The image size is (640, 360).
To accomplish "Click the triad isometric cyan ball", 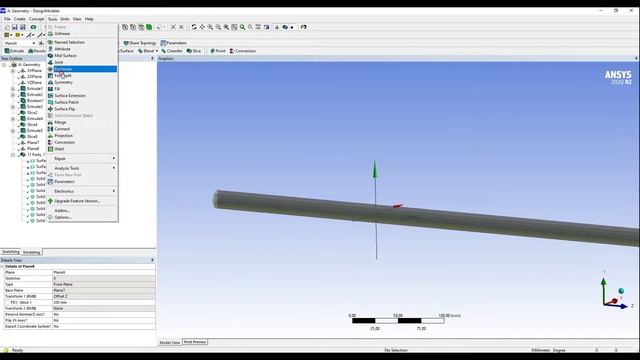I will point(621,291).
